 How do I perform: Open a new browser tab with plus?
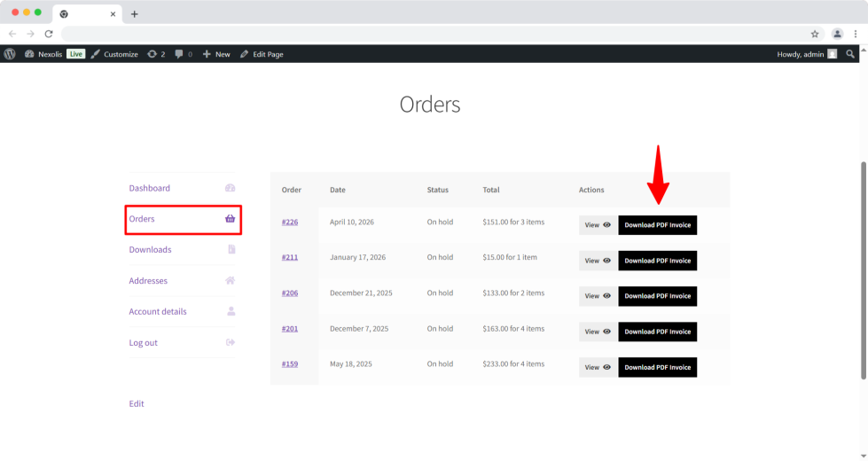[135, 14]
